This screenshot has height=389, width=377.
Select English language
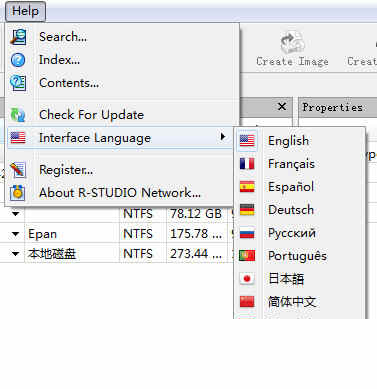click(x=288, y=141)
